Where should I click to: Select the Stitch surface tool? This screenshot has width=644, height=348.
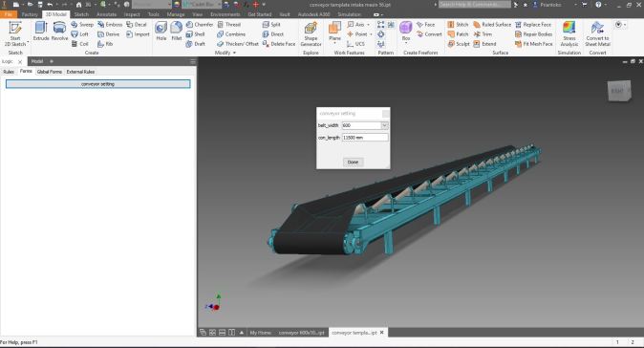(x=458, y=25)
